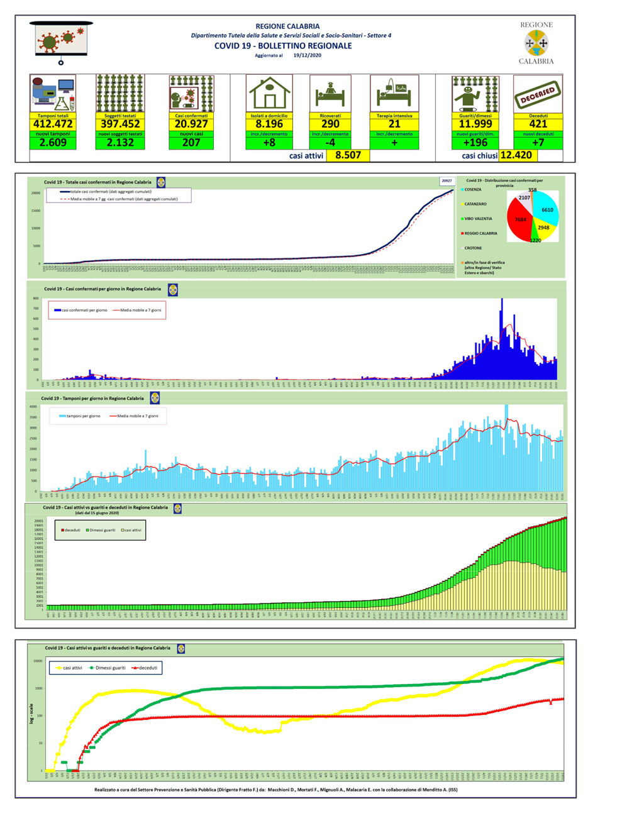Viewport: 644px width, 833px height.
Task: Click the casi chiusi 12.420 total
Action: [x=516, y=155]
